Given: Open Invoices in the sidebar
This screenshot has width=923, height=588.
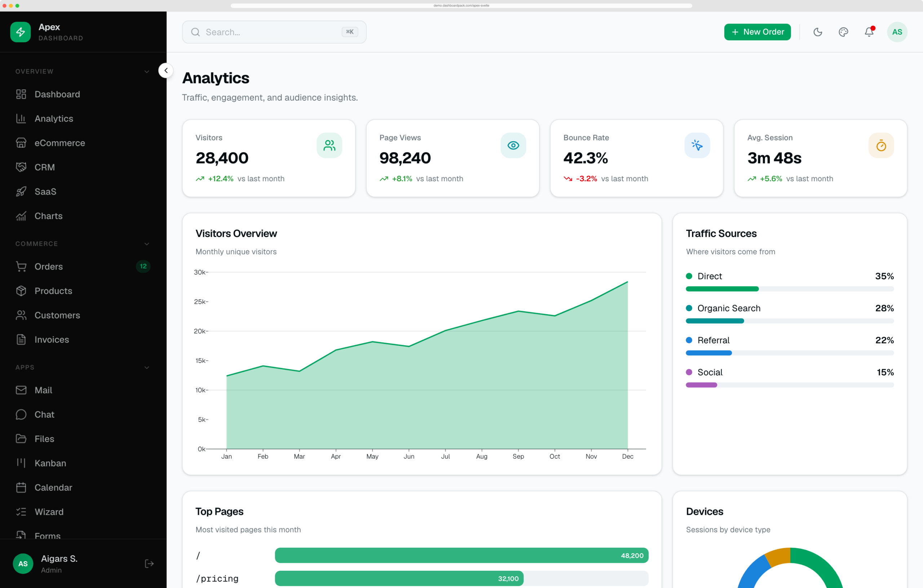Looking at the screenshot, I should [83, 340].
